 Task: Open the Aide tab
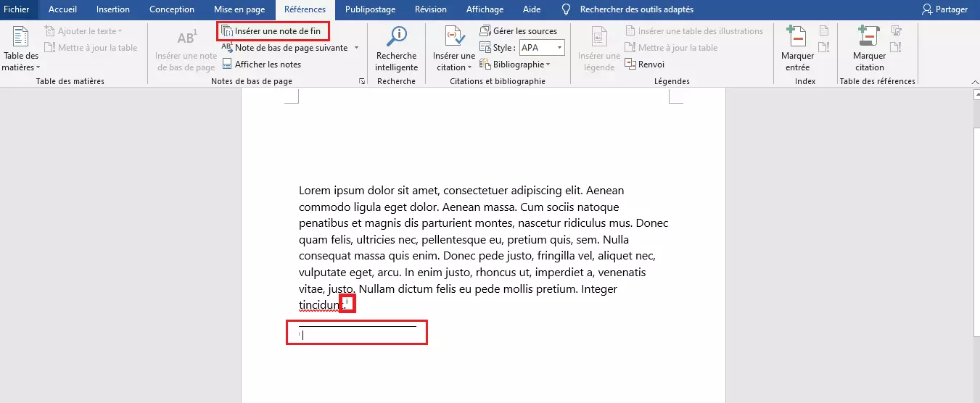click(532, 9)
